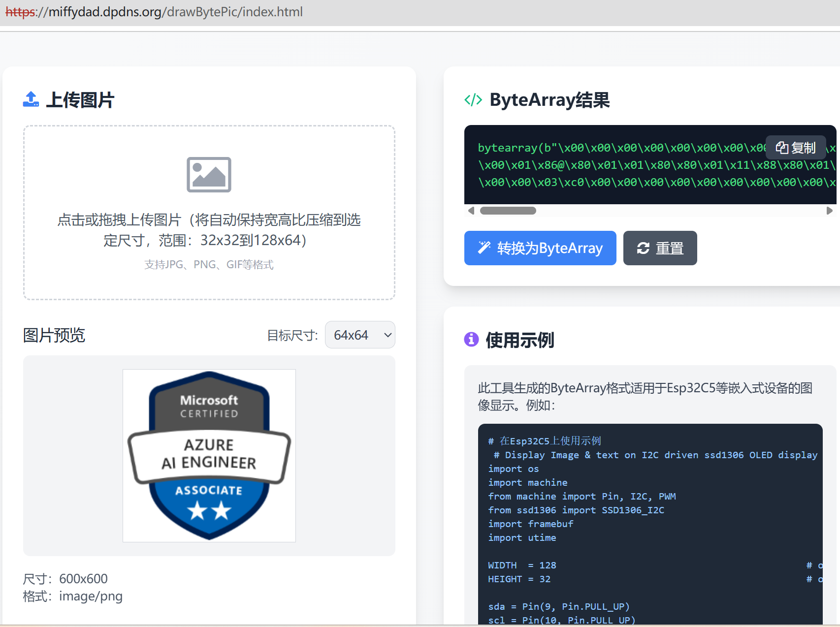Copy the bytearray with the 复制 button
This screenshot has width=840, height=627.
tap(795, 148)
